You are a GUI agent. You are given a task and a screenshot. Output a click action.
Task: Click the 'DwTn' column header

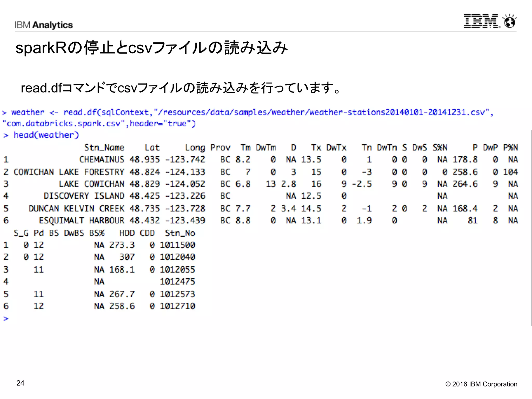click(x=387, y=148)
